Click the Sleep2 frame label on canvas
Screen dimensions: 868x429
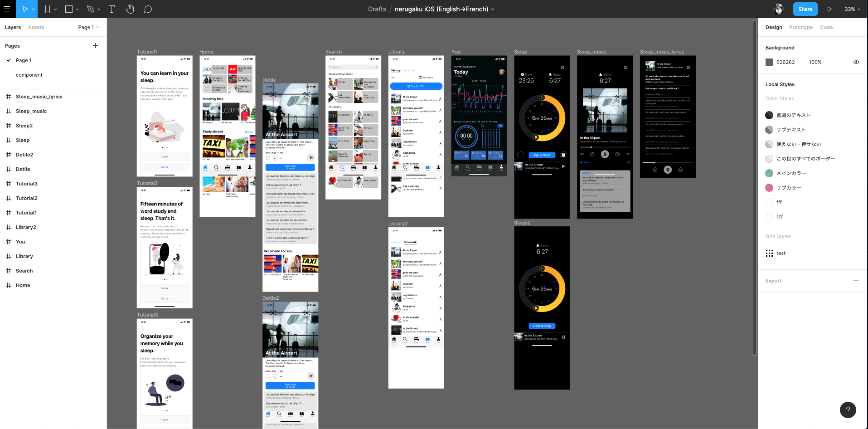pyautogui.click(x=522, y=223)
